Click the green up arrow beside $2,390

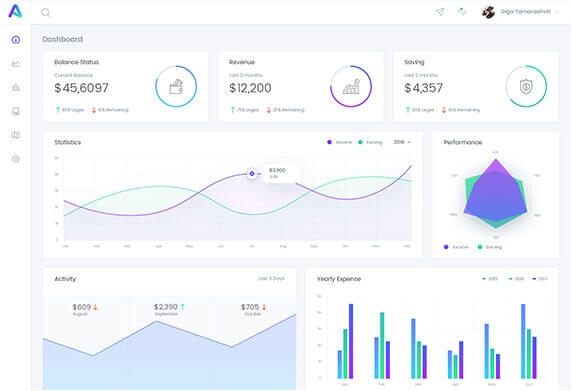183,307
